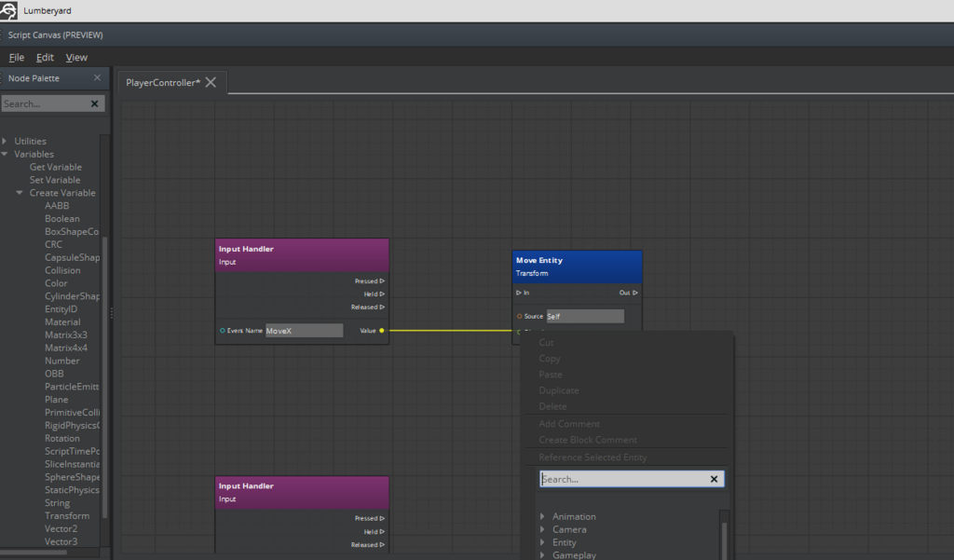The image size is (954, 560).
Task: Edit the MoveX event name field
Action: 305,331
